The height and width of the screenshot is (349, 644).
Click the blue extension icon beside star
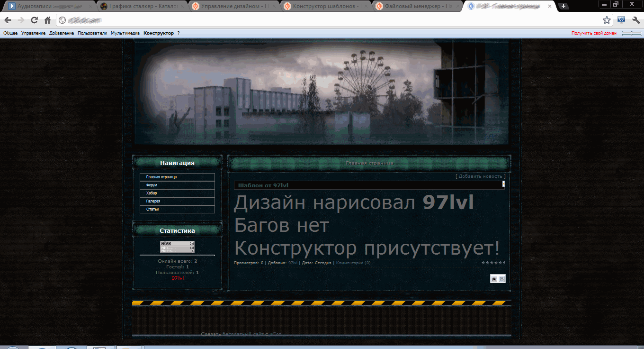point(622,20)
